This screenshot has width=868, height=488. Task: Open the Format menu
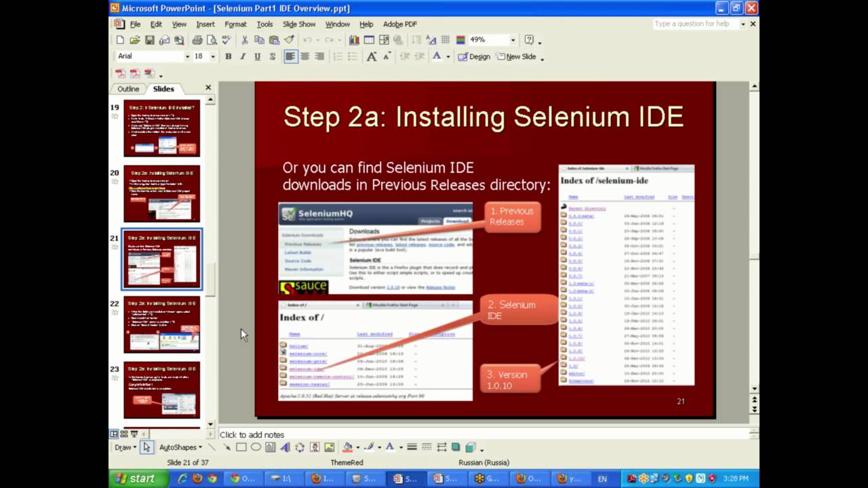(x=235, y=24)
